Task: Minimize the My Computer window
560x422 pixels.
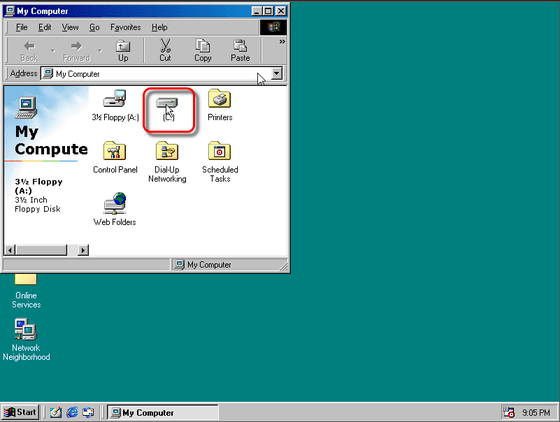Action: [x=257, y=11]
